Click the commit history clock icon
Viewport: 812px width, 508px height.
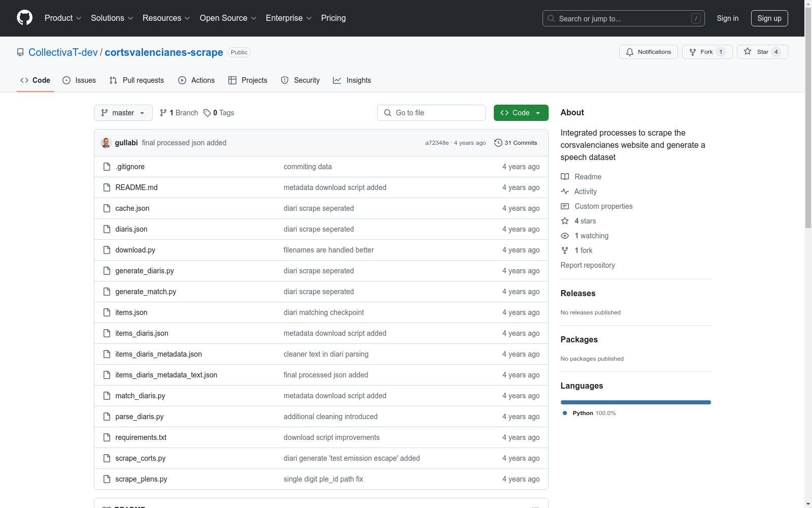click(x=498, y=143)
